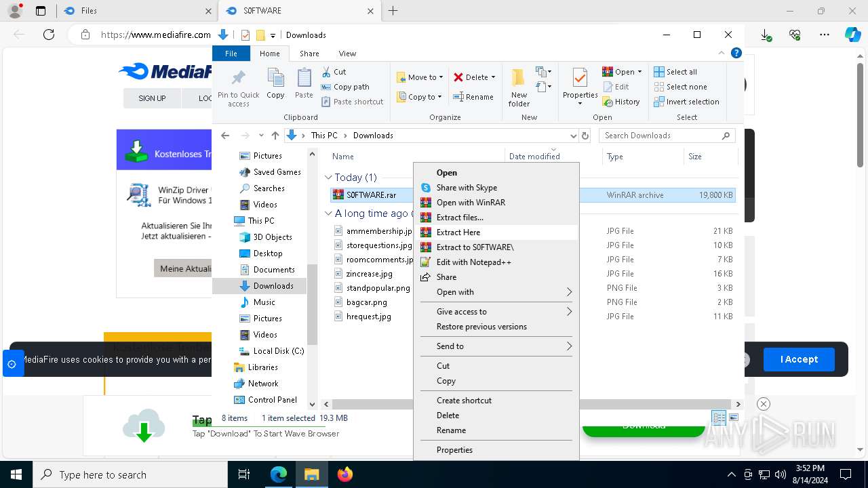The height and width of the screenshot is (488, 868).
Task: Click the volume tray icon
Action: [780, 474]
